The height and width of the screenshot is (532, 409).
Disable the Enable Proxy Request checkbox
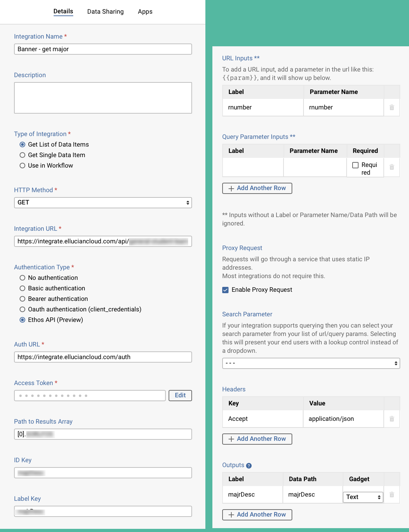pos(225,290)
